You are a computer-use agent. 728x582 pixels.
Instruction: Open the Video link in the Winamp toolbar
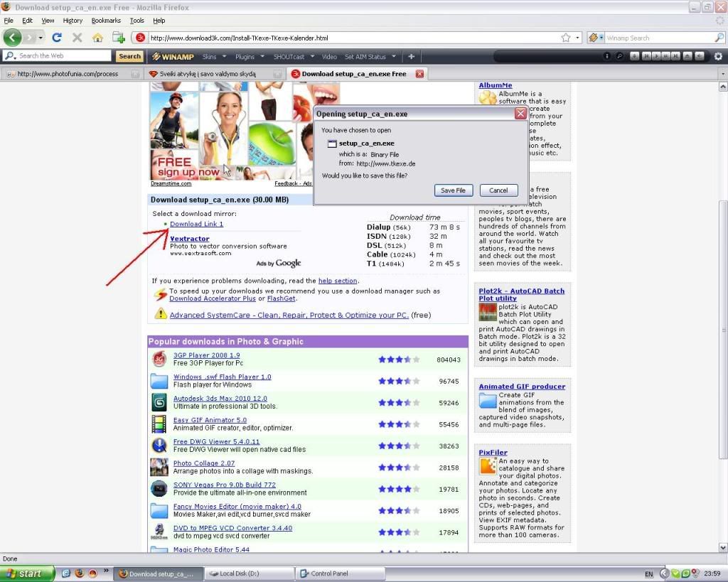pos(329,57)
